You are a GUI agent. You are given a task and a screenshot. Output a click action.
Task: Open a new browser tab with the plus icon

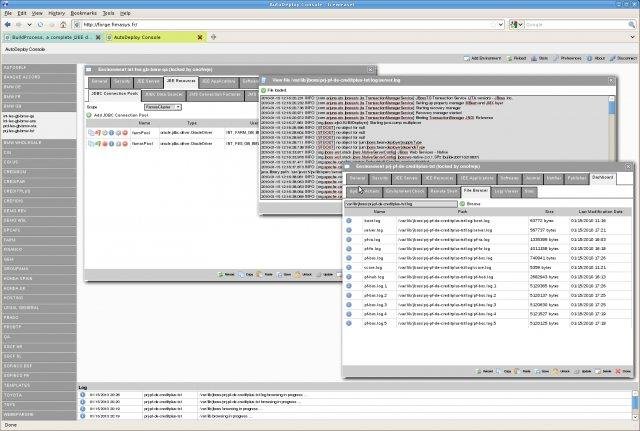click(x=213, y=37)
